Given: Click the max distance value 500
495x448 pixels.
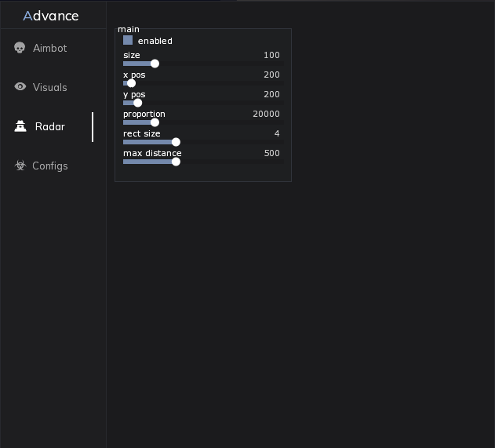Looking at the screenshot, I should [x=271, y=154].
